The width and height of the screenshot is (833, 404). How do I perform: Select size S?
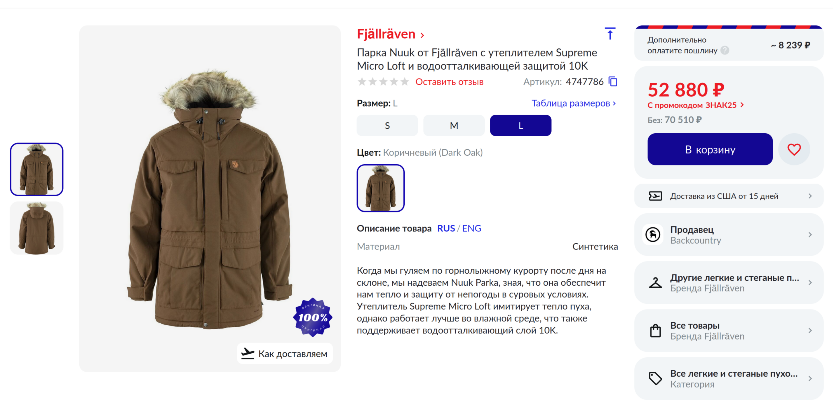pyautogui.click(x=387, y=125)
